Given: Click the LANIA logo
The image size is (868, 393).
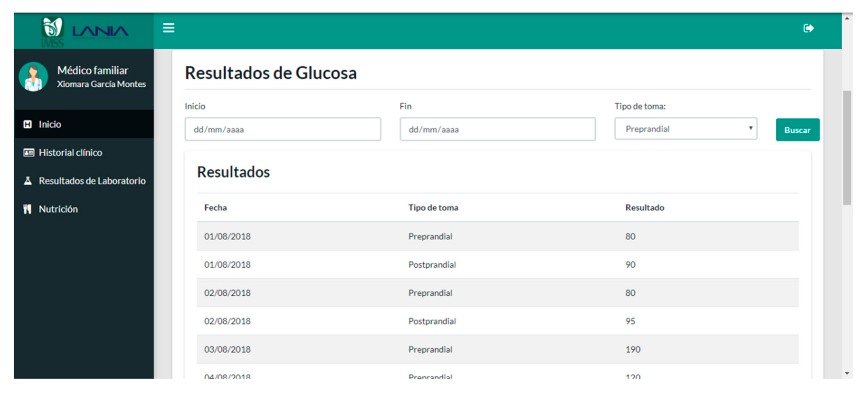Looking at the screenshot, I should [100, 32].
